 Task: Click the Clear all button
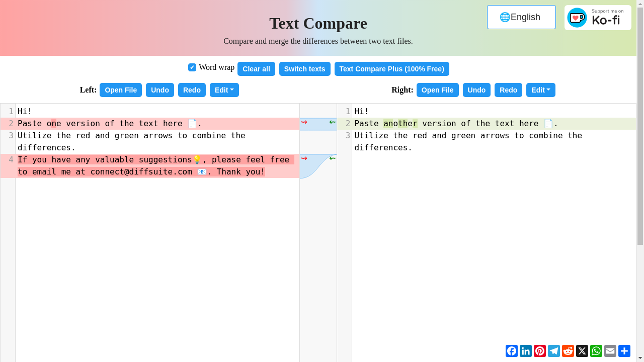(256, 69)
